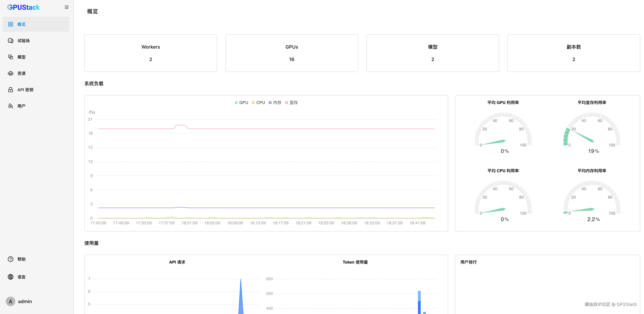Click the GPUStack logo link

24,7
